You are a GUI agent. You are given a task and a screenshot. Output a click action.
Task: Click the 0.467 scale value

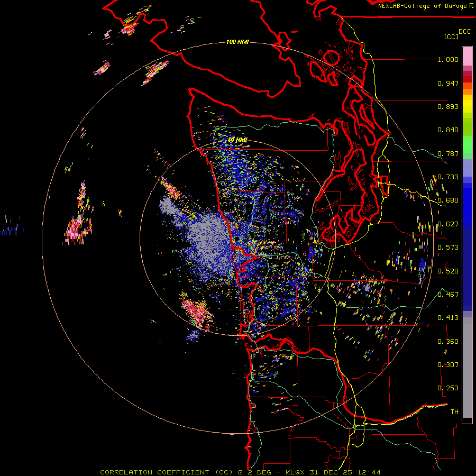[448, 295]
